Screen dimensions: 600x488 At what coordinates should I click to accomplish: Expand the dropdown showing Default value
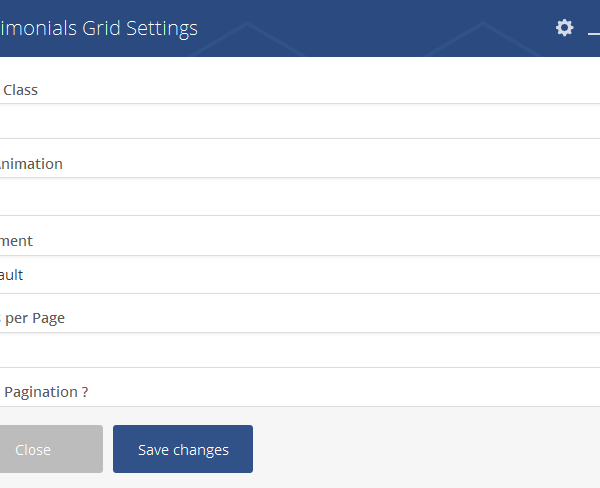(x=300, y=275)
